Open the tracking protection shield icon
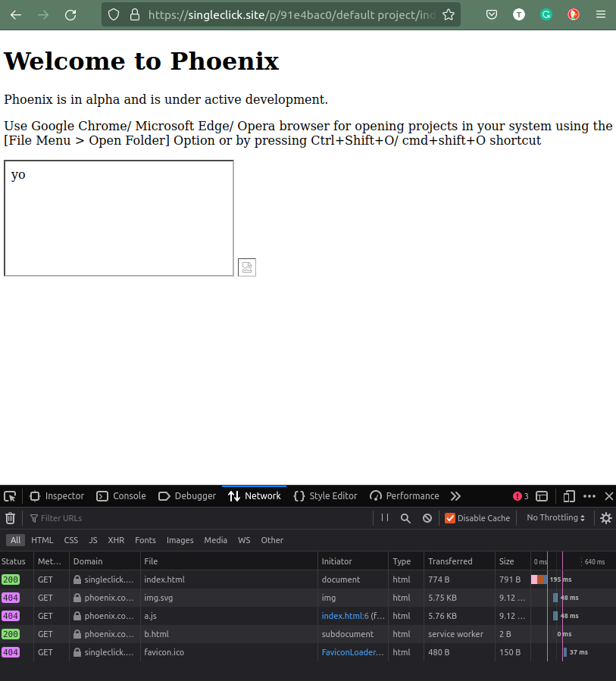The width and height of the screenshot is (616, 681). pyautogui.click(x=114, y=14)
